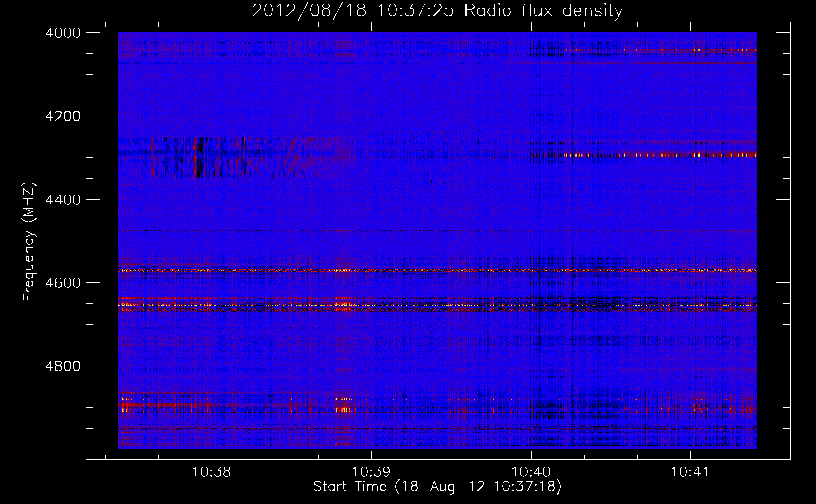Select the 4800 frequency axis label
816x504 pixels.
click(63, 366)
